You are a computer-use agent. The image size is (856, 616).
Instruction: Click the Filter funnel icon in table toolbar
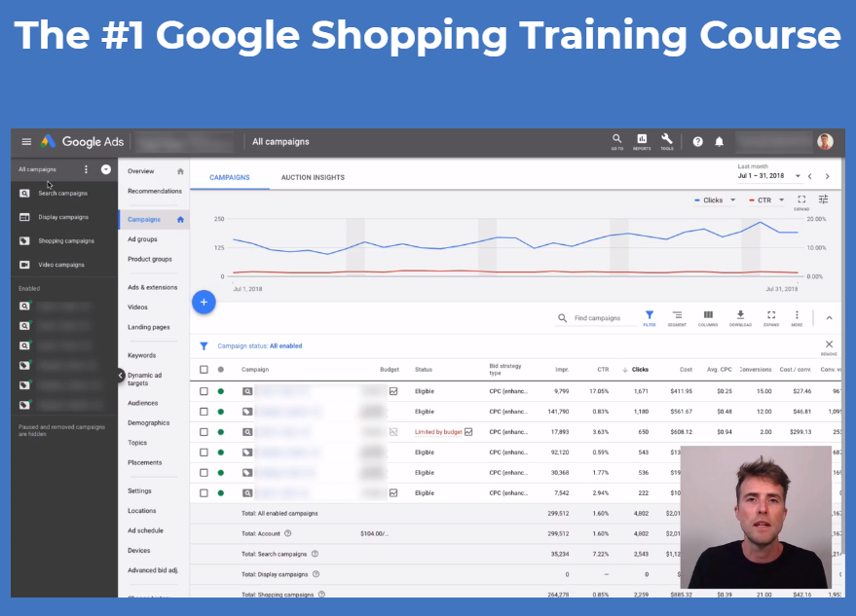click(x=650, y=318)
